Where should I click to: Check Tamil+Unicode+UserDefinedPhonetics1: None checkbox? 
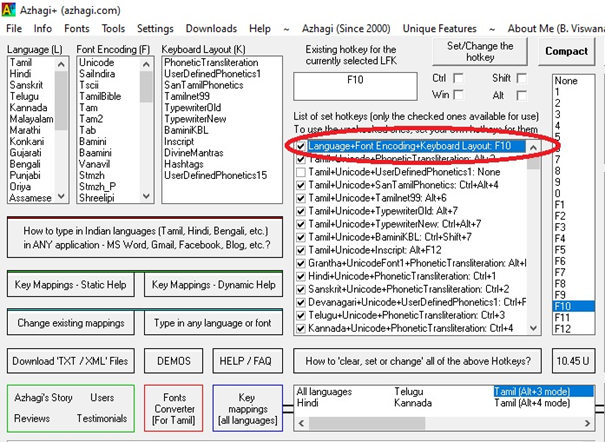301,172
